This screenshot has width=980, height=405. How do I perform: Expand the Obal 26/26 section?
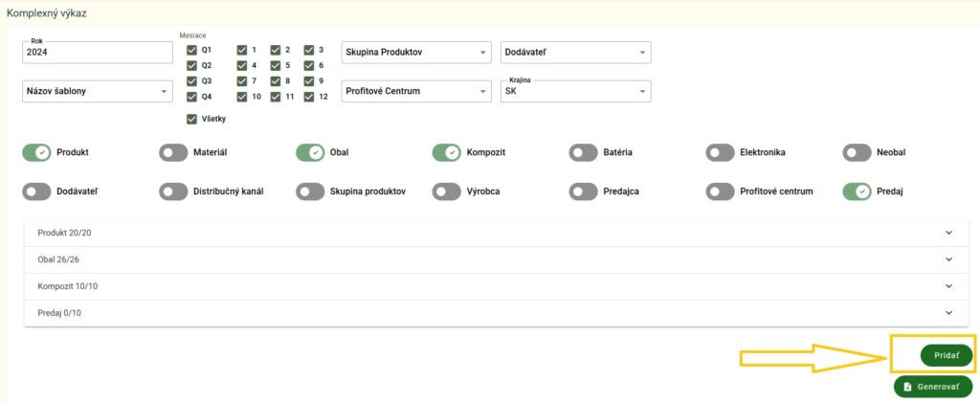[495, 259]
